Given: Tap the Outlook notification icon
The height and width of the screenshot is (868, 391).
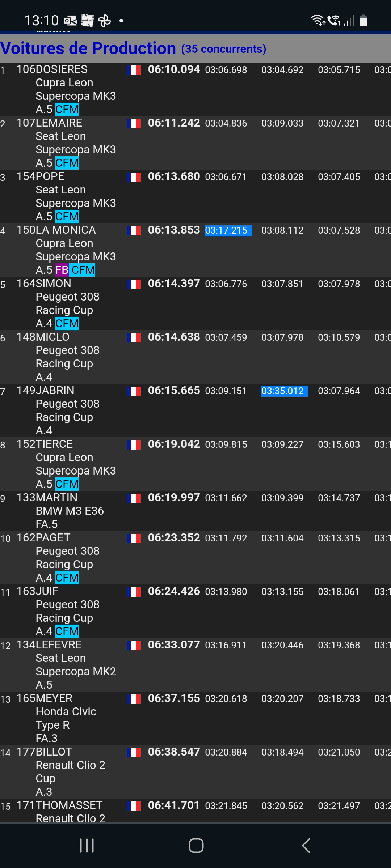Looking at the screenshot, I should coord(70,21).
